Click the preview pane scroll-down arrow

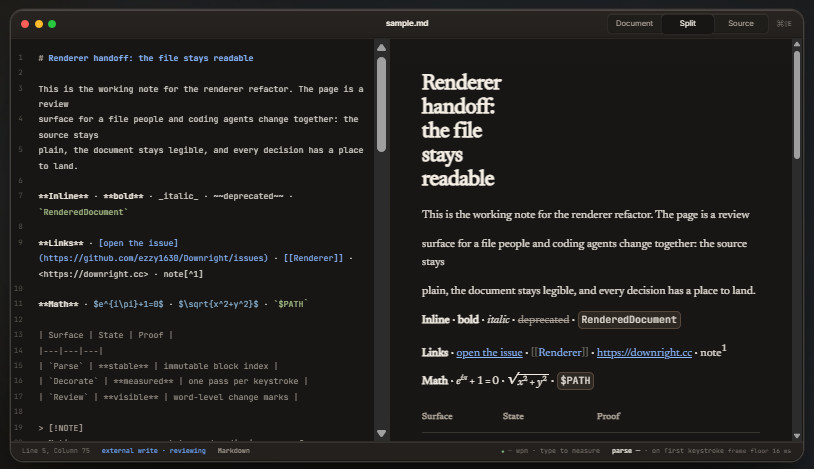pyautogui.click(x=797, y=436)
